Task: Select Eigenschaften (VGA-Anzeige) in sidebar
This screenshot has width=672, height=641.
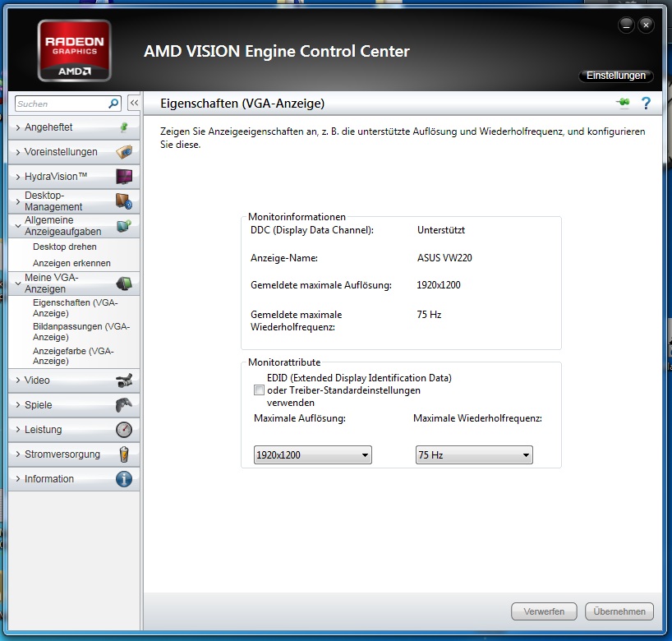Action: point(76,308)
